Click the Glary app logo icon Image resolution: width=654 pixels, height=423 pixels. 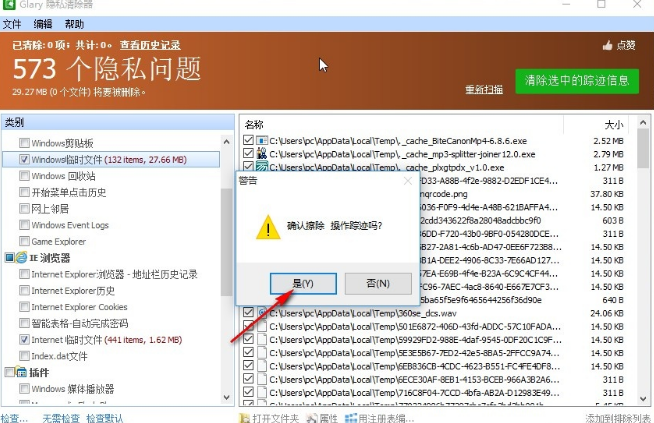[x=8, y=5]
